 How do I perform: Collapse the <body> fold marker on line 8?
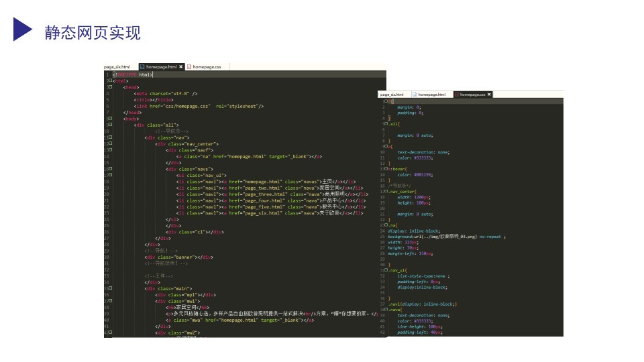pos(110,118)
